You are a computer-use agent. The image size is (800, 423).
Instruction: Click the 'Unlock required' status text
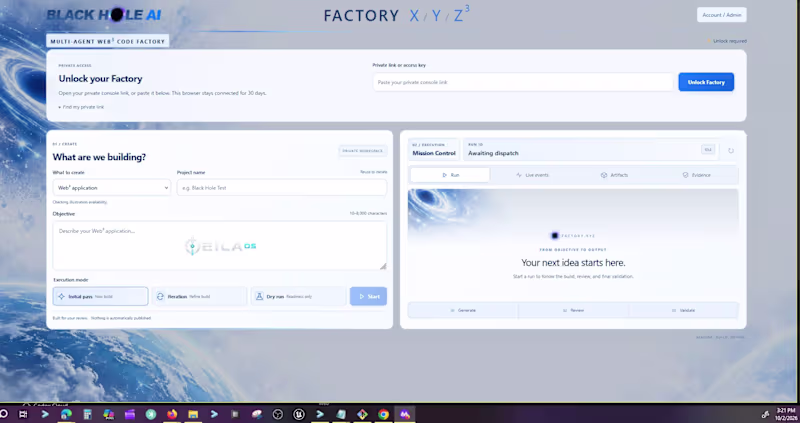pyautogui.click(x=730, y=41)
